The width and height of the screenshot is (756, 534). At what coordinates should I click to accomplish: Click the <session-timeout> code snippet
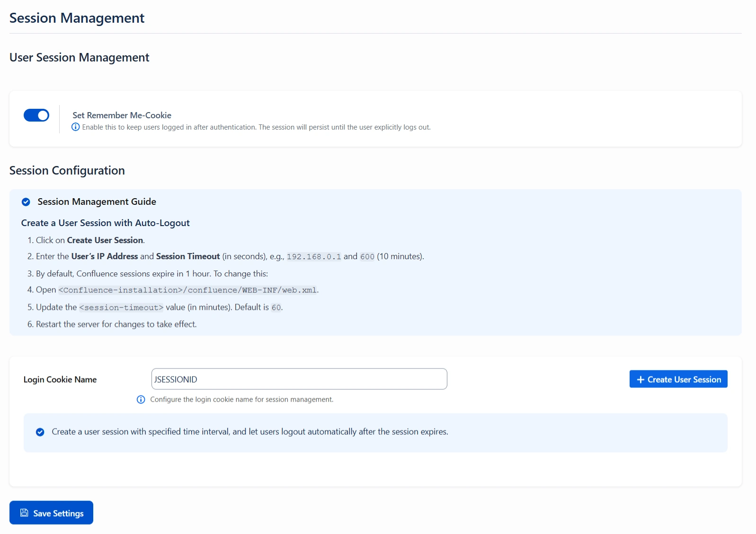(x=121, y=308)
